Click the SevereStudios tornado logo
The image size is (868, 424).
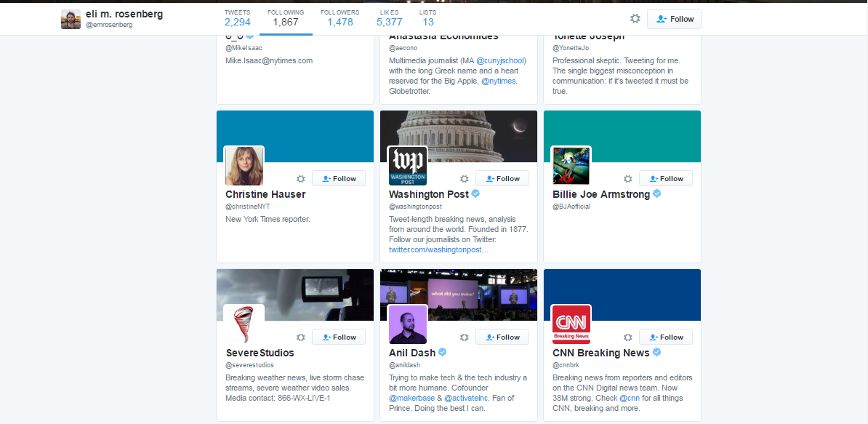coord(244,324)
